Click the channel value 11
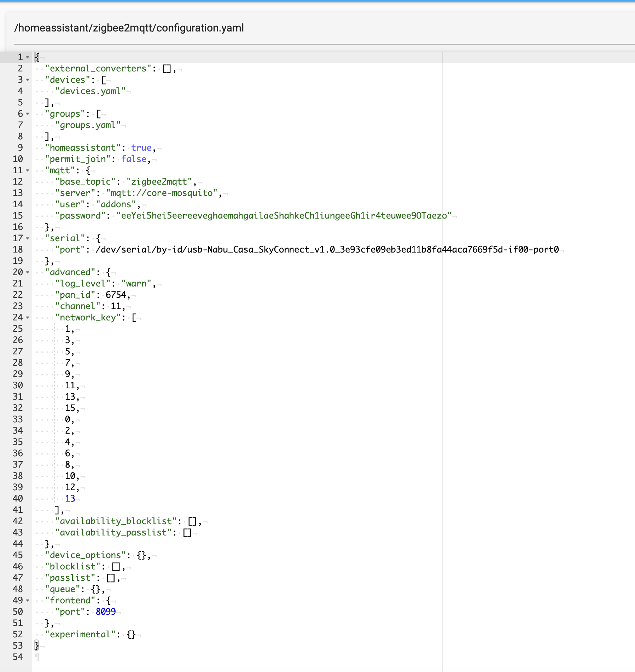 (x=116, y=306)
